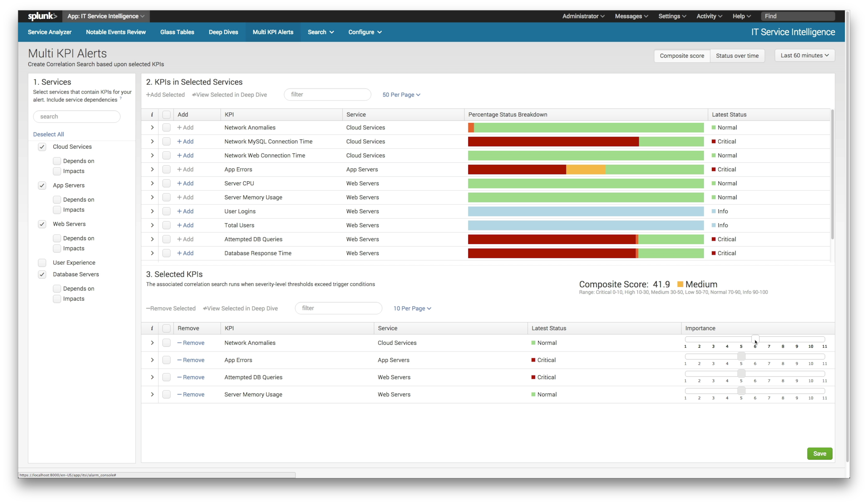Click the services search field
Viewport: 868px width, 504px height.
tap(77, 116)
